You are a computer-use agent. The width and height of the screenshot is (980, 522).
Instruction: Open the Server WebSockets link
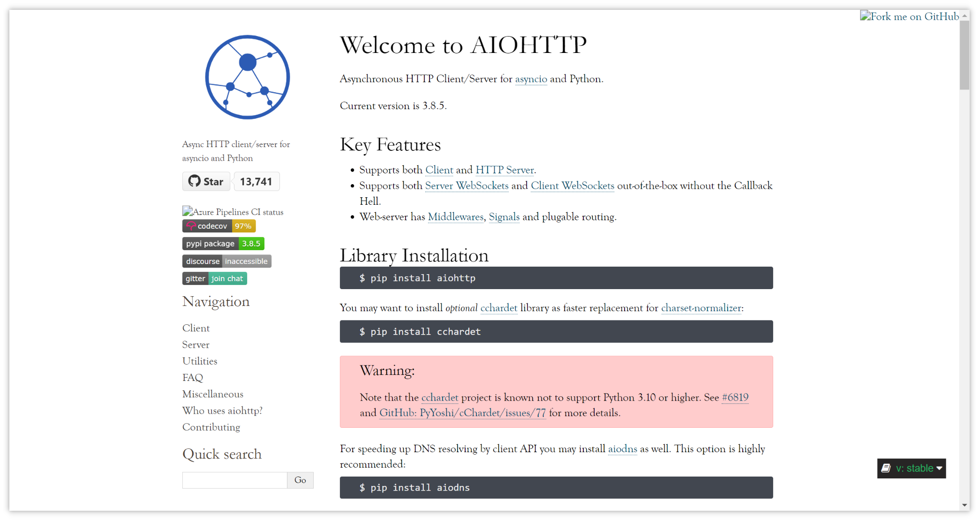[x=467, y=186]
